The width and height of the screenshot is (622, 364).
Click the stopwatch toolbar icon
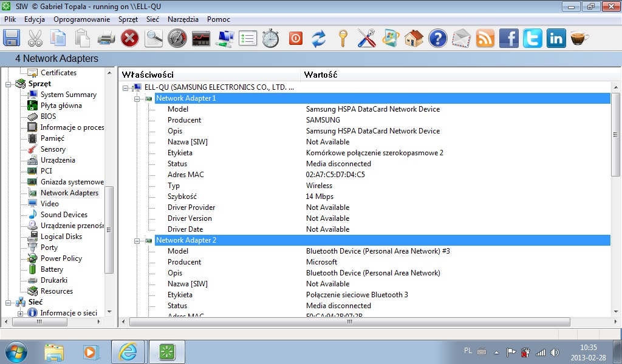coord(271,38)
